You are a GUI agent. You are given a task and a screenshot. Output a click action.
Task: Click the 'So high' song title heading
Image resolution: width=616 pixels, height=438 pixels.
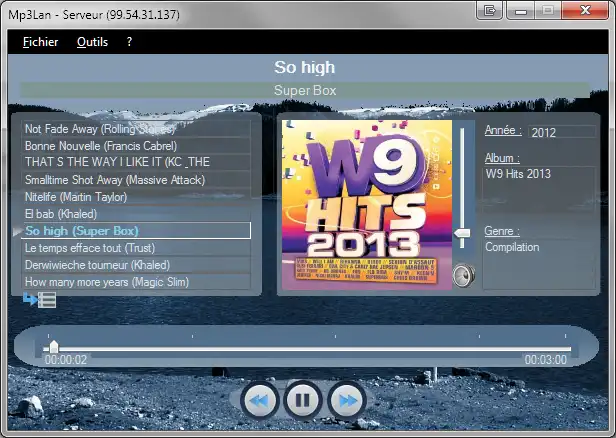pyautogui.click(x=305, y=67)
